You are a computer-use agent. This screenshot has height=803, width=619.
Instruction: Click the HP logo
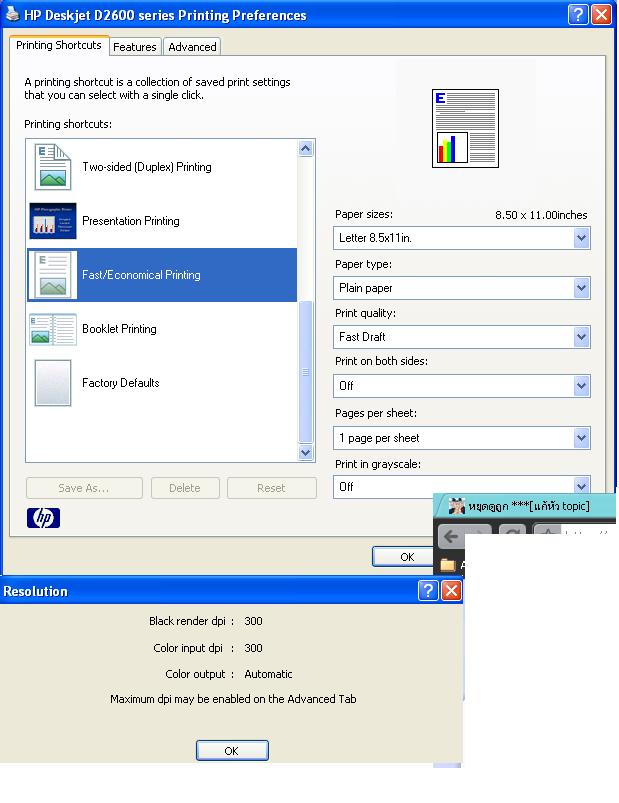[x=44, y=518]
